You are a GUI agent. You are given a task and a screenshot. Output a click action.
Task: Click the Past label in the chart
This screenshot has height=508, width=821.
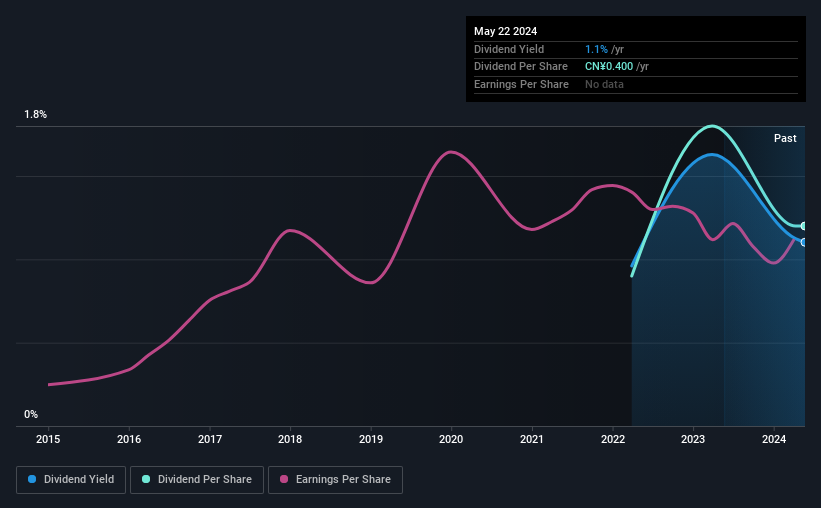pyautogui.click(x=785, y=138)
